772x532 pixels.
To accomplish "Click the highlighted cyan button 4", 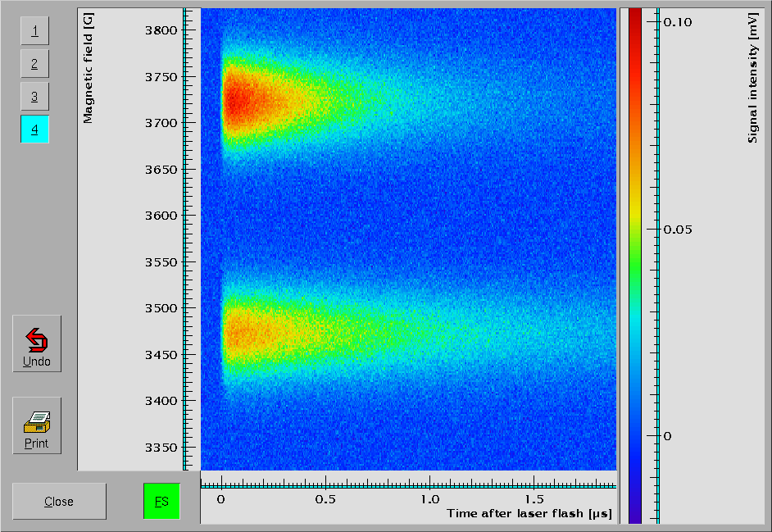I will point(34,130).
